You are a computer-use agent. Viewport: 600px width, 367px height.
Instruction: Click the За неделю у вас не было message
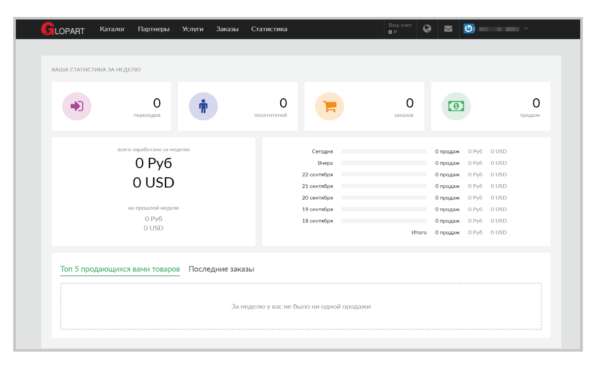(301, 307)
